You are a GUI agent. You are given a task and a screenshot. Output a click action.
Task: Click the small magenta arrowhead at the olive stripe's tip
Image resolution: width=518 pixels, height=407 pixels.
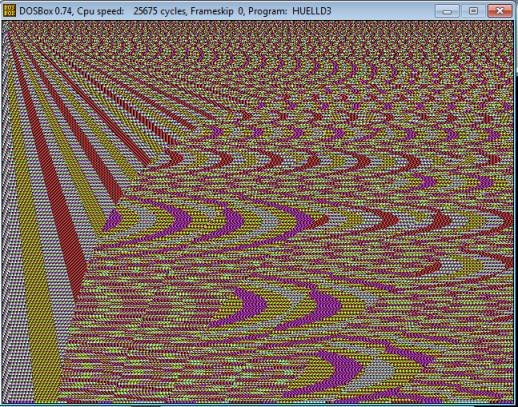(113, 219)
